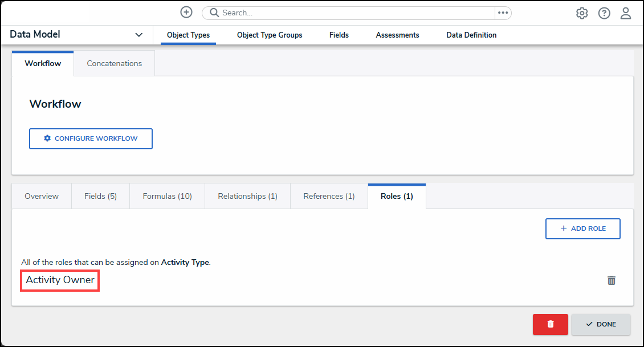Click the plus circle create icon

tap(186, 13)
